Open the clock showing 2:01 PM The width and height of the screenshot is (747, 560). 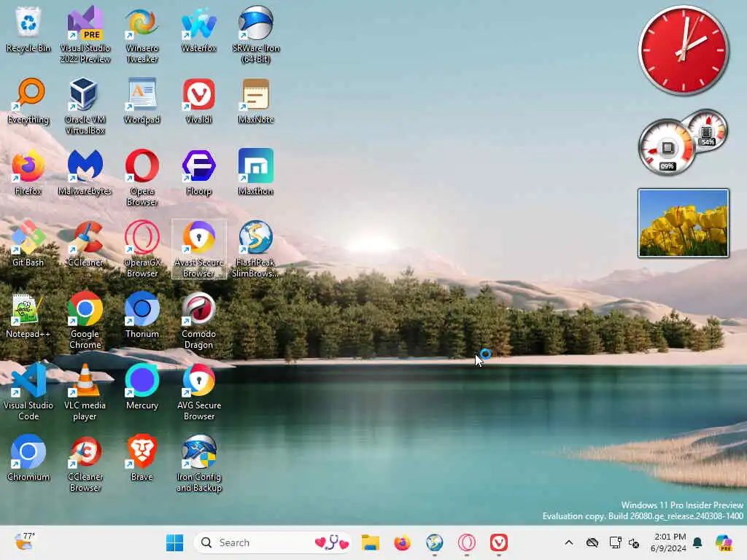point(670,542)
